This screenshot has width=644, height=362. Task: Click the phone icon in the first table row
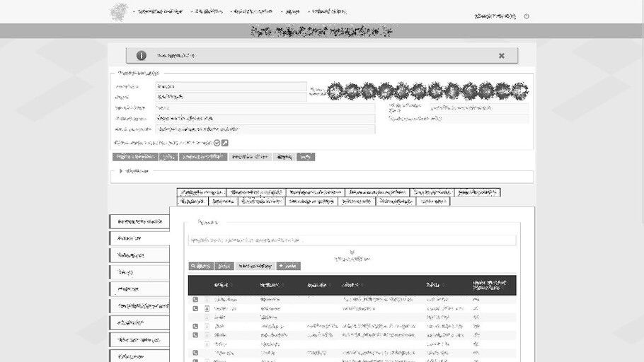pos(195,300)
